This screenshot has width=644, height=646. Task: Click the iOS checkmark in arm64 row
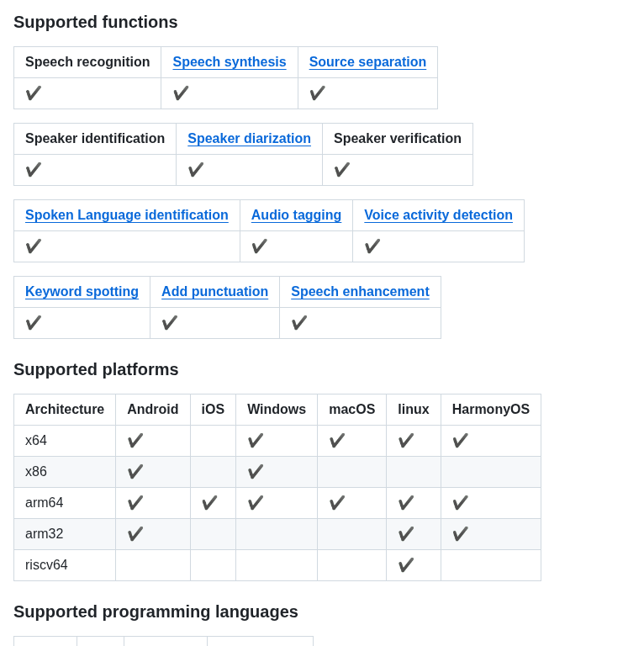pyautogui.click(x=209, y=503)
